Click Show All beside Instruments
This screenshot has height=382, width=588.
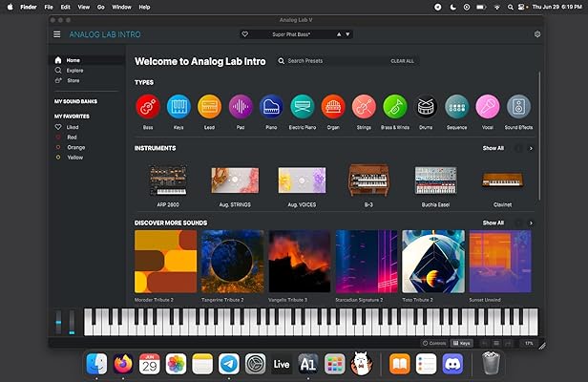493,148
